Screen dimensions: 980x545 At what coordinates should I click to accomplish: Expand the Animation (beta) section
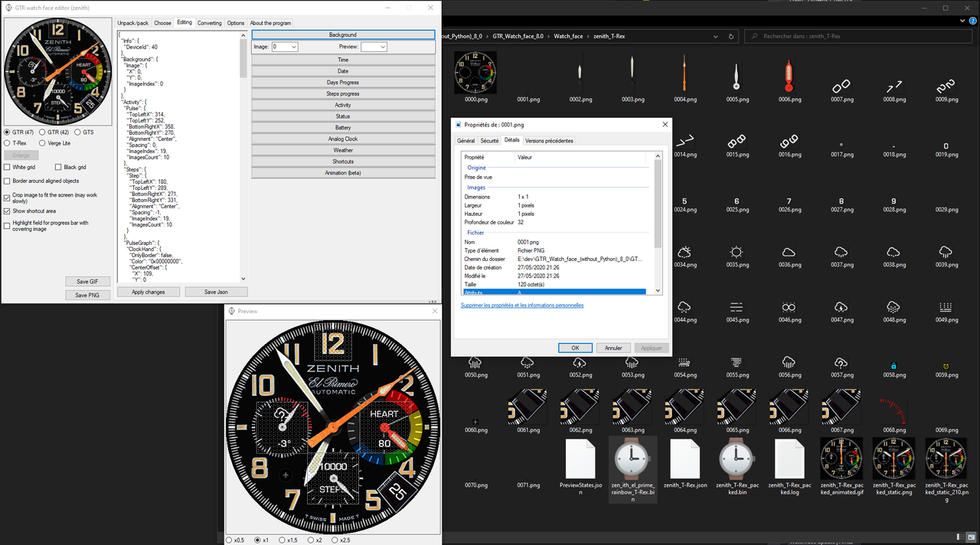coord(343,172)
